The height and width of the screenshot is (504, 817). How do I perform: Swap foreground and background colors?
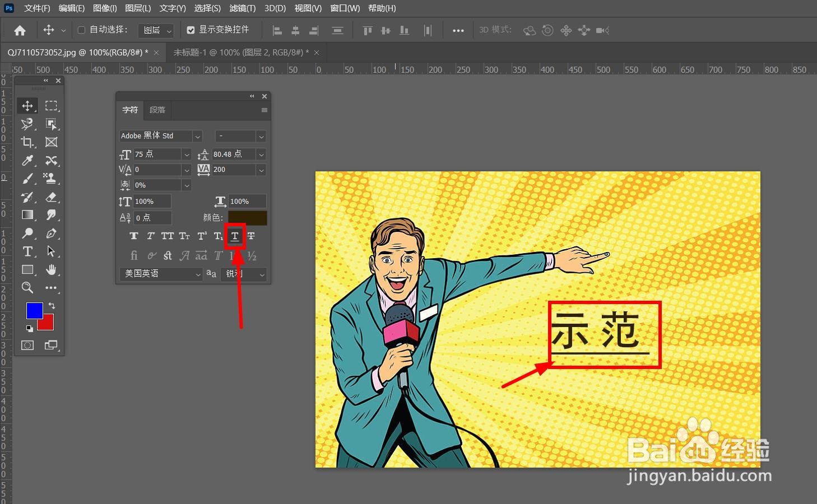(52, 306)
